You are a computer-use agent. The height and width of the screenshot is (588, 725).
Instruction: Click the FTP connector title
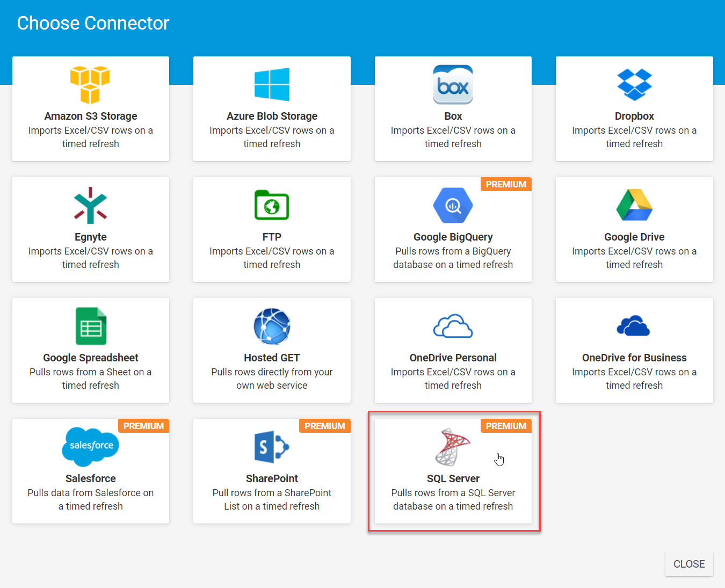coord(272,237)
